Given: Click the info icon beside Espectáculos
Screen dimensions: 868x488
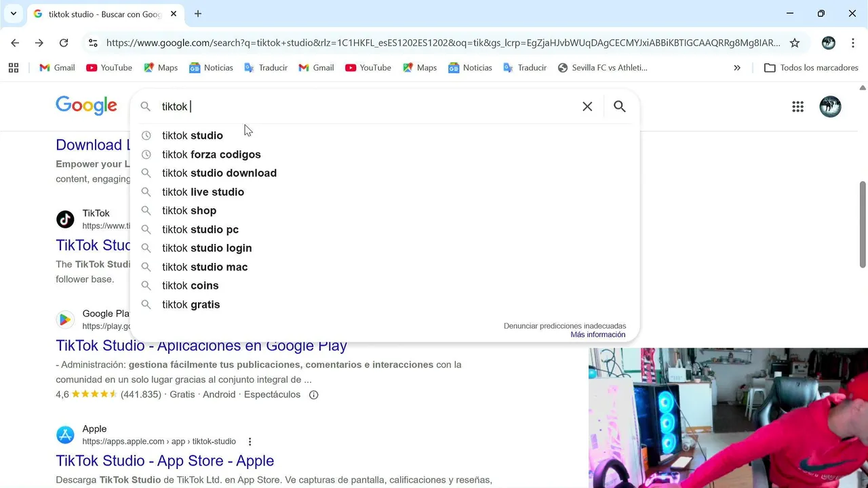Looking at the screenshot, I should click(x=313, y=394).
